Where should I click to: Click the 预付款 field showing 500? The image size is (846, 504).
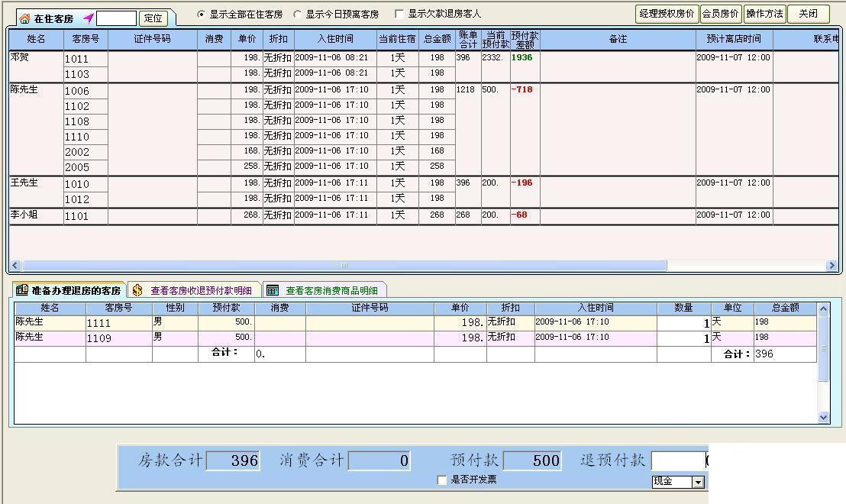pos(532,460)
